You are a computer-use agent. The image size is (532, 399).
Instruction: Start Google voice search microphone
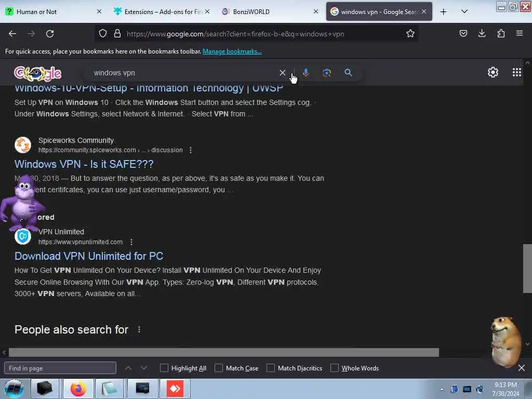tap(305, 73)
